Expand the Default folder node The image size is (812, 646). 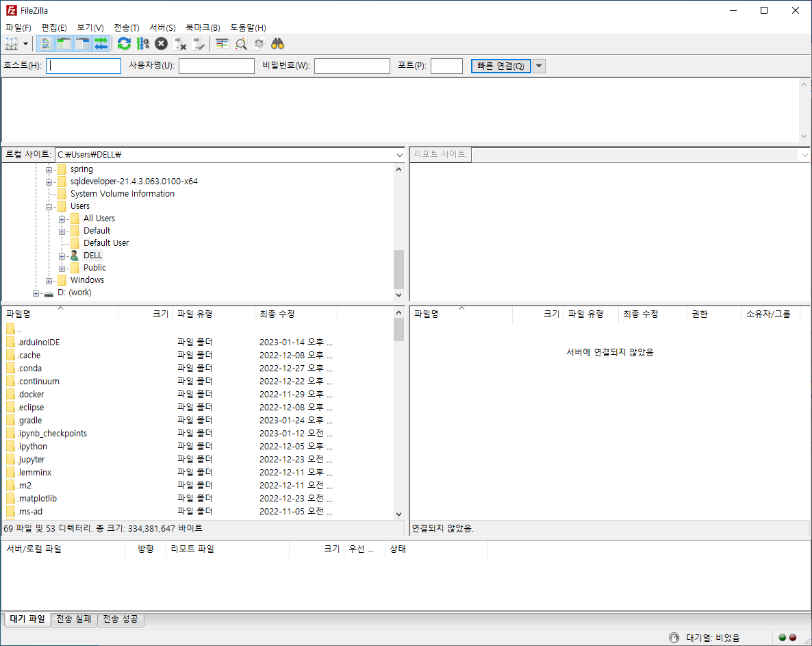pos(62,232)
